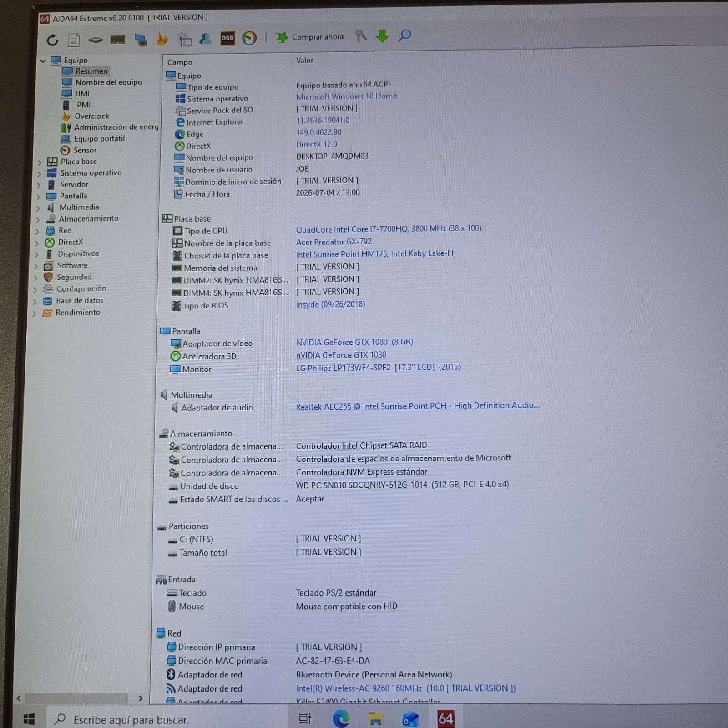728x728 pixels.
Task: Expand the Red tree node
Action: (37, 231)
